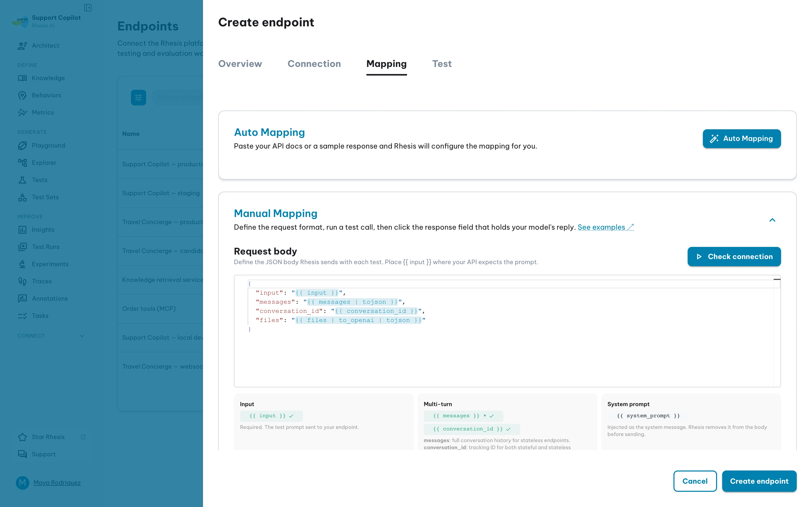This screenshot has width=812, height=507.
Task: Open Architect via its sidebar icon
Action: point(23,46)
